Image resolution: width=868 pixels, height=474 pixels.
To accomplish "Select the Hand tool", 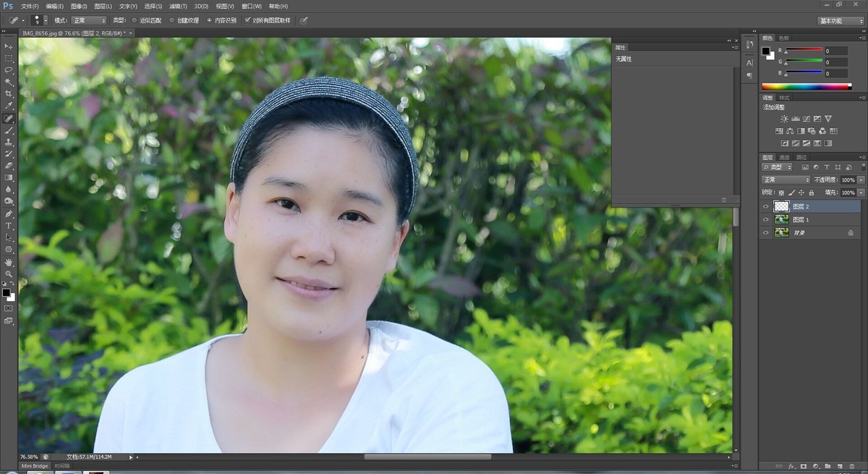I will pyautogui.click(x=9, y=262).
